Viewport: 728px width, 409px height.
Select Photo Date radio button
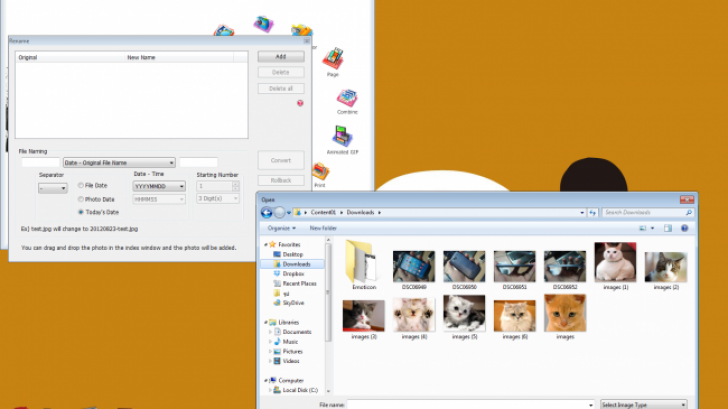[x=81, y=199]
